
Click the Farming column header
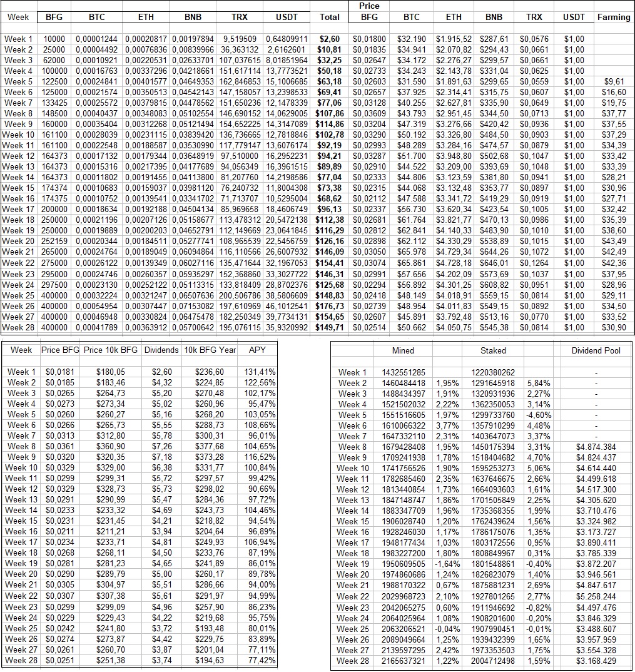point(614,17)
